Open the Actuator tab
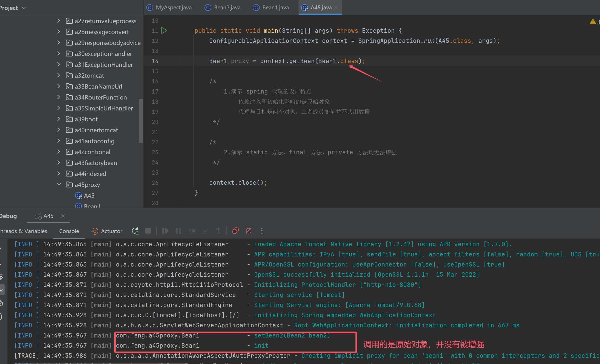This screenshot has width=600, height=364. coord(107,231)
